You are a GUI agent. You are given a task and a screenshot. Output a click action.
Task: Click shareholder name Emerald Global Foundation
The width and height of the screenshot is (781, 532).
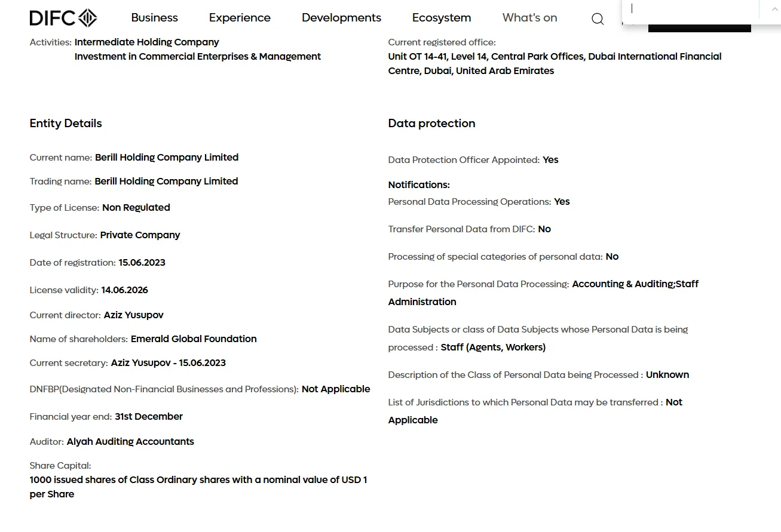(x=194, y=339)
